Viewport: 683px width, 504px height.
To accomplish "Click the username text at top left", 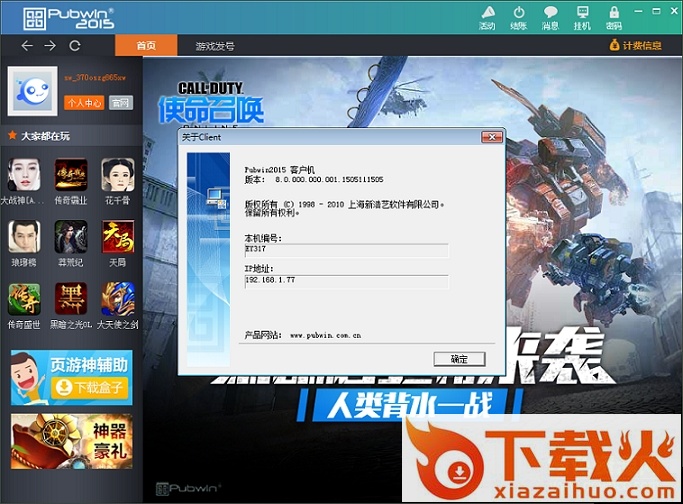I will tap(95, 78).
